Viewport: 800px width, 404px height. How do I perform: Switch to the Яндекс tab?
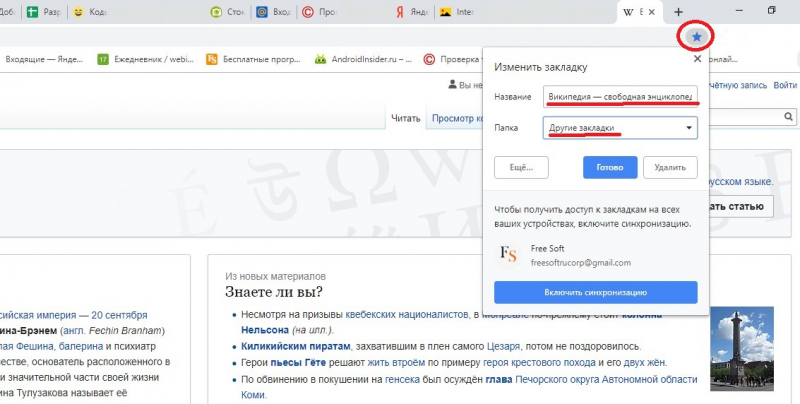(x=412, y=12)
